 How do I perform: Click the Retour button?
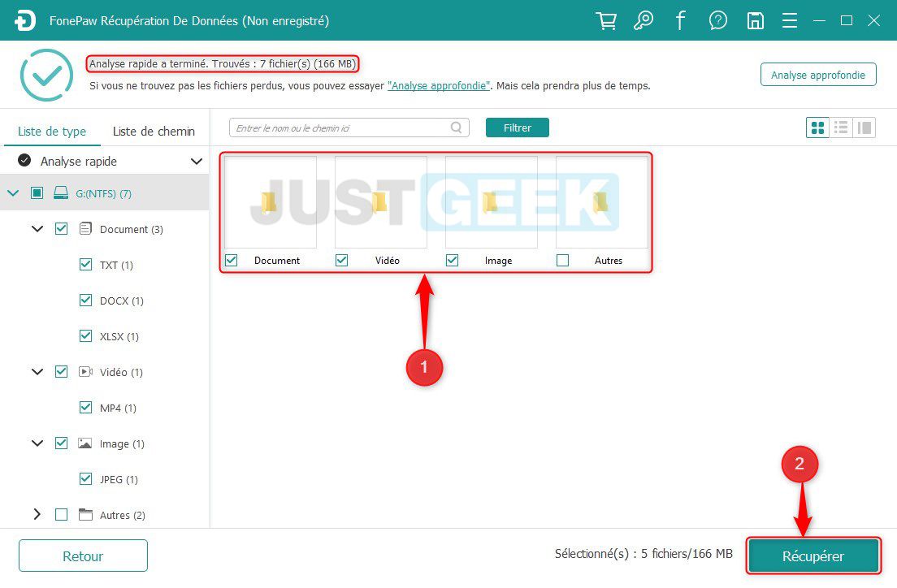tap(83, 556)
